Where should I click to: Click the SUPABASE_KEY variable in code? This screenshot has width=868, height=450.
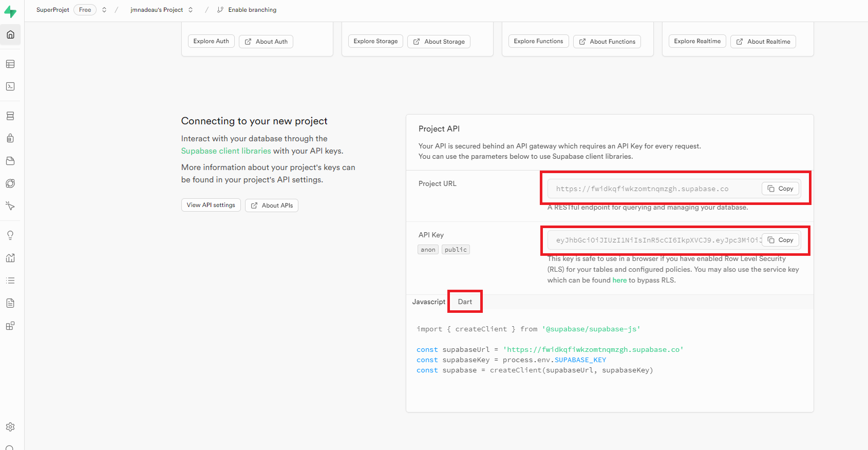[580, 360]
